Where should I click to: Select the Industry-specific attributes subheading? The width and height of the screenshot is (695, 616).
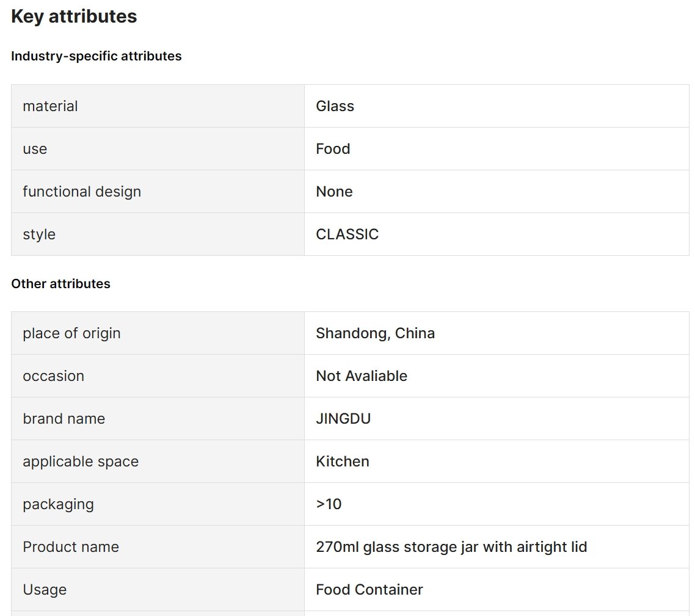96,56
